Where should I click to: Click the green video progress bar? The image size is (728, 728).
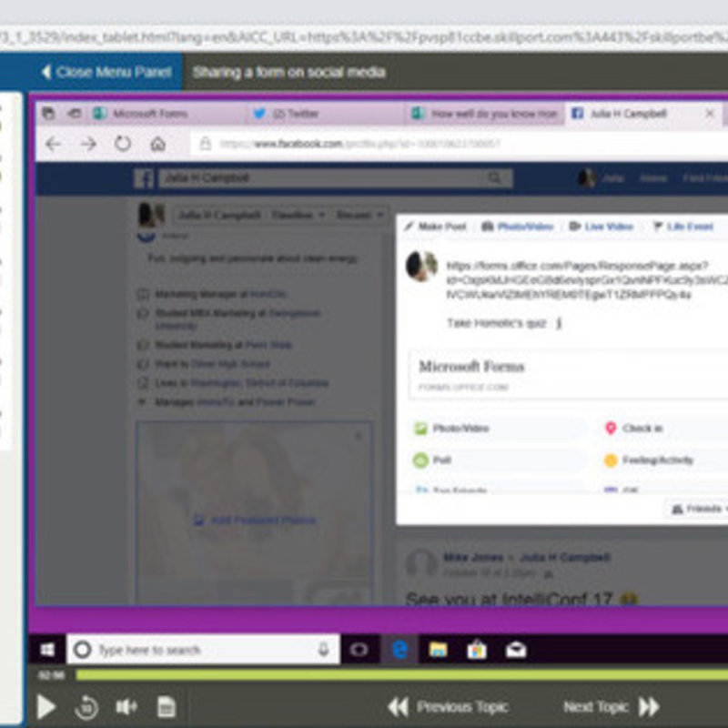(401, 675)
